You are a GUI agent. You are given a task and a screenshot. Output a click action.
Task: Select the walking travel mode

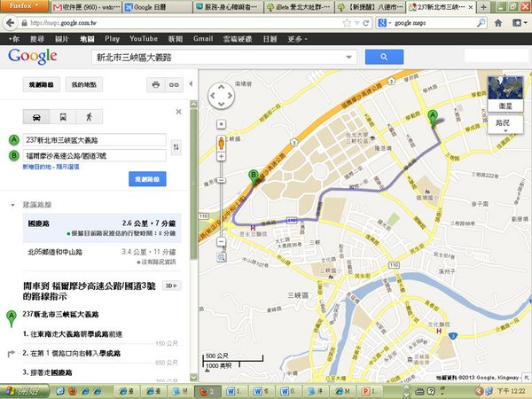point(89,116)
